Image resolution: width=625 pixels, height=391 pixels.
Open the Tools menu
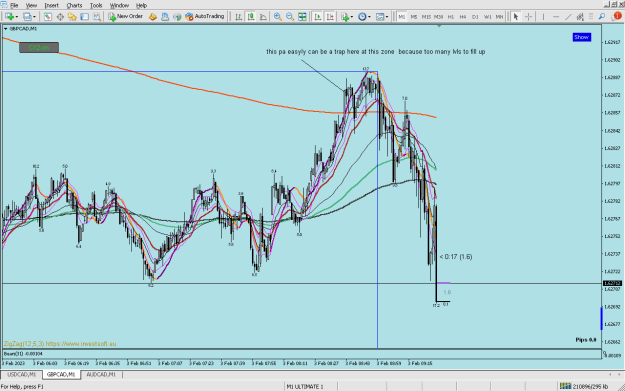pyautogui.click(x=96, y=5)
